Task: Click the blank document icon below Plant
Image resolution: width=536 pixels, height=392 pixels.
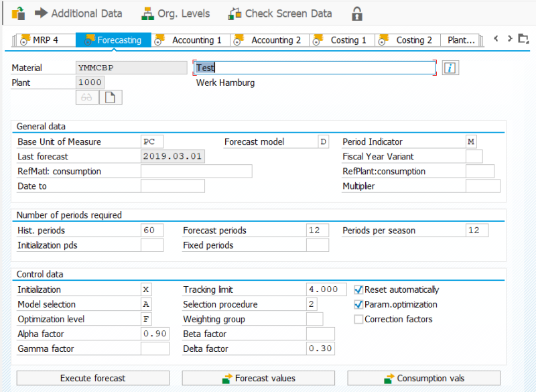Action: (x=111, y=97)
